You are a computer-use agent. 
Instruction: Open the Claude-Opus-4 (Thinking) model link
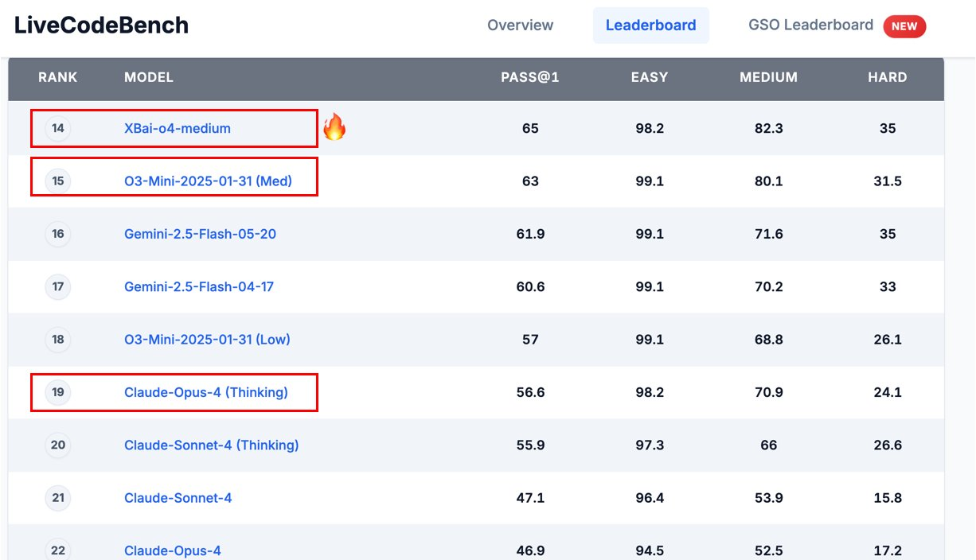(x=206, y=392)
